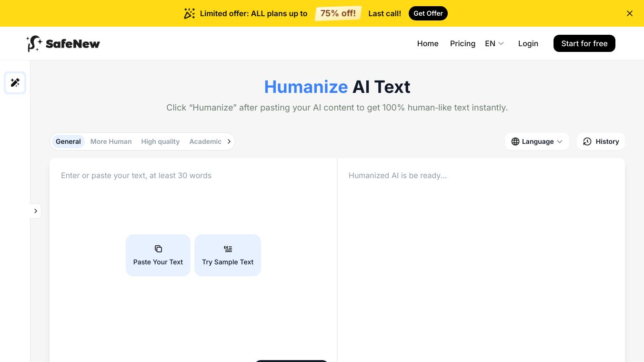Image resolution: width=644 pixels, height=362 pixels.
Task: Focus the text input area
Action: click(x=193, y=200)
